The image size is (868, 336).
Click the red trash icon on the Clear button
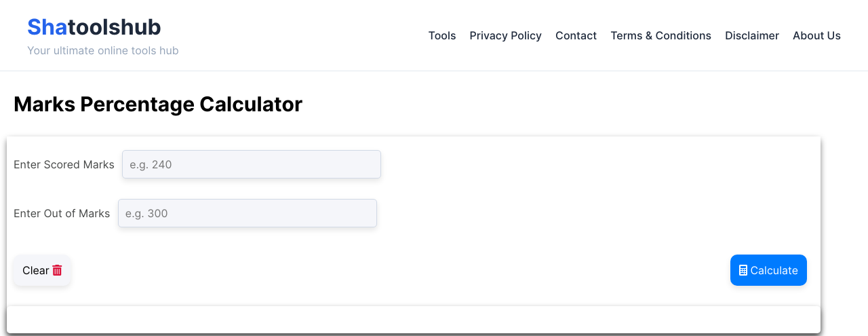pyautogui.click(x=57, y=270)
